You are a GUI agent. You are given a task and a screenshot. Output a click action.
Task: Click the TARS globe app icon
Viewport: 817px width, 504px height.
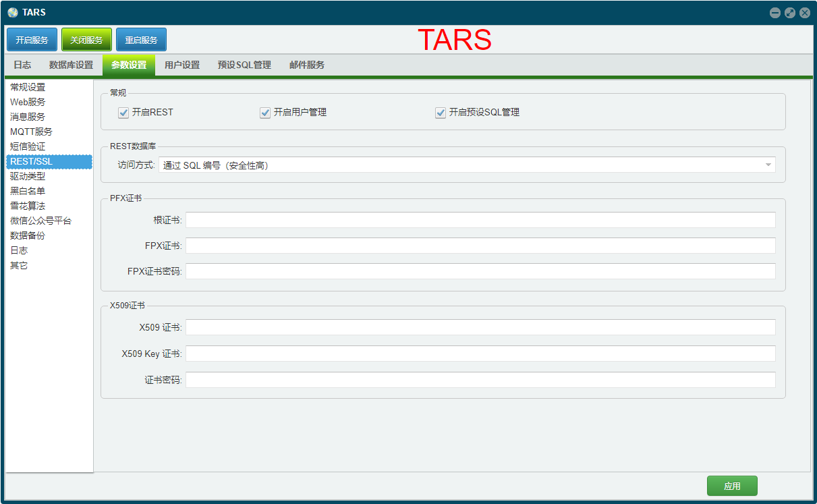click(13, 13)
